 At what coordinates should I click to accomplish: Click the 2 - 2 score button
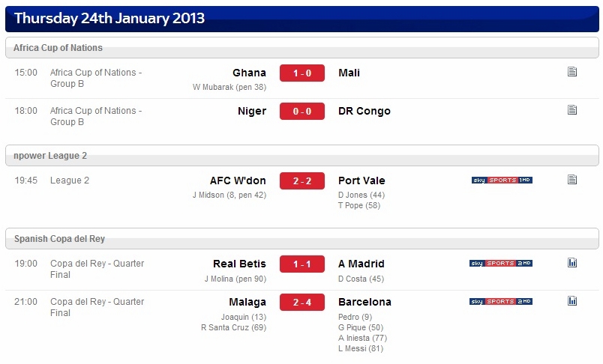[302, 181]
